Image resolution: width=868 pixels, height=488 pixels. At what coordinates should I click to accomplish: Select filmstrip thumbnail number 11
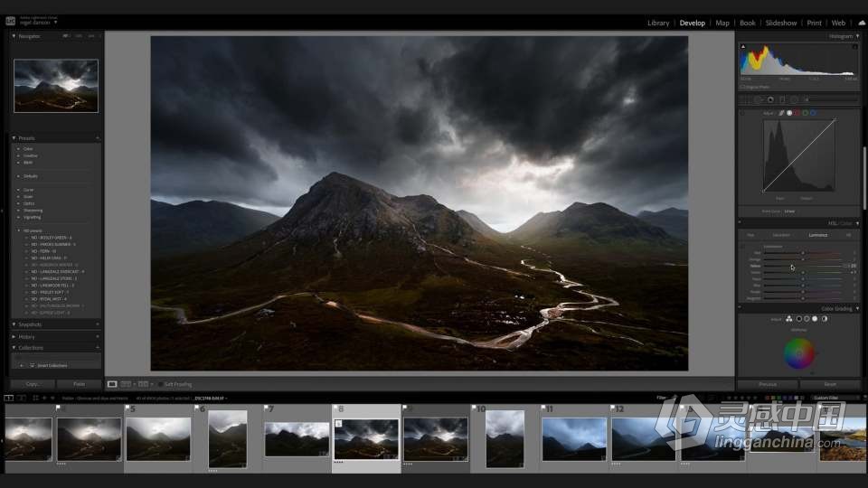pos(574,438)
